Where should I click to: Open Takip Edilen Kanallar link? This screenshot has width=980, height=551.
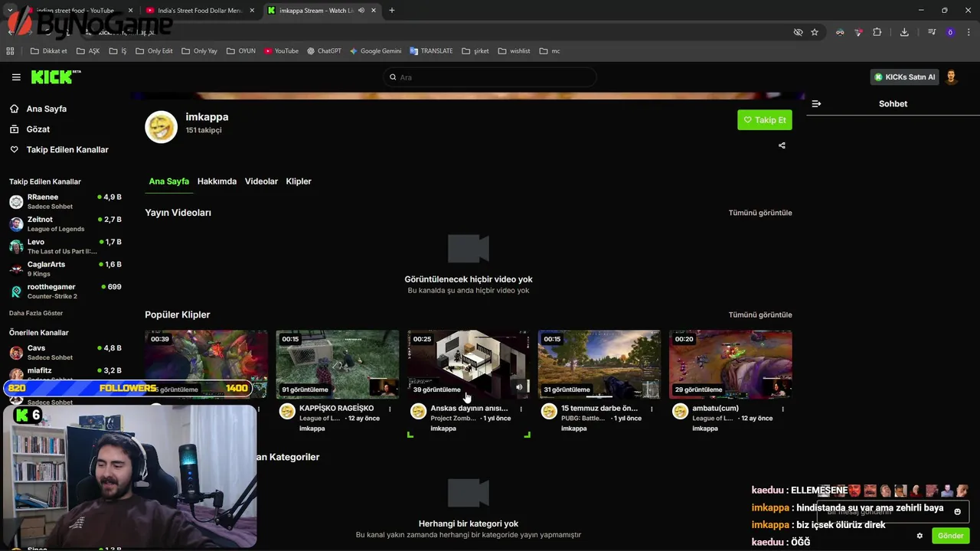tap(67, 150)
